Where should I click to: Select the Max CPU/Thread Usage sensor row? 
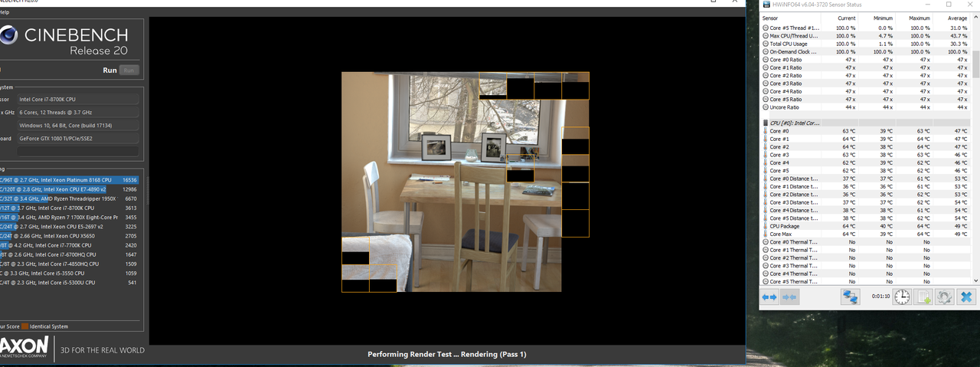(865, 36)
